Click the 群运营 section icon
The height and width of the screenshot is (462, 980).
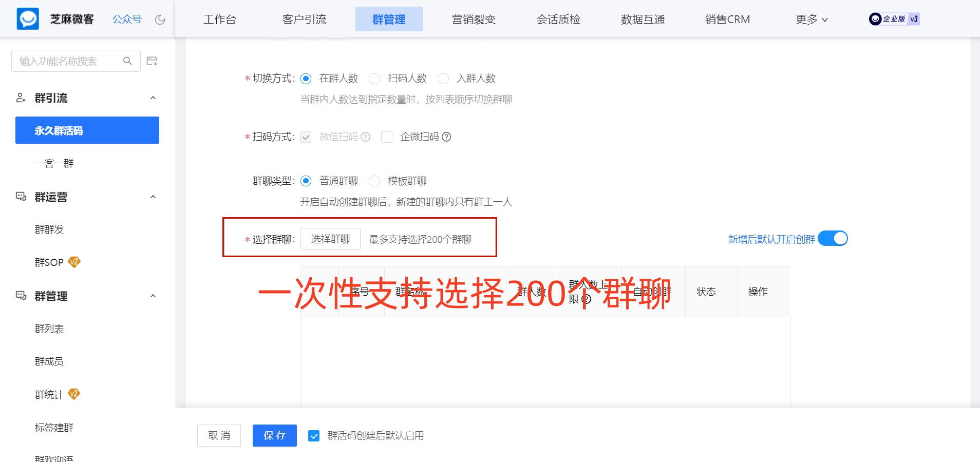(x=21, y=197)
